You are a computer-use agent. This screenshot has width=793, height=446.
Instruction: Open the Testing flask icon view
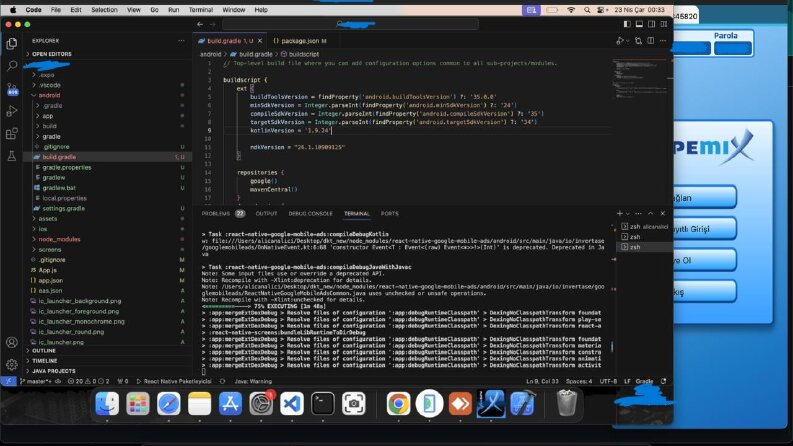click(12, 156)
